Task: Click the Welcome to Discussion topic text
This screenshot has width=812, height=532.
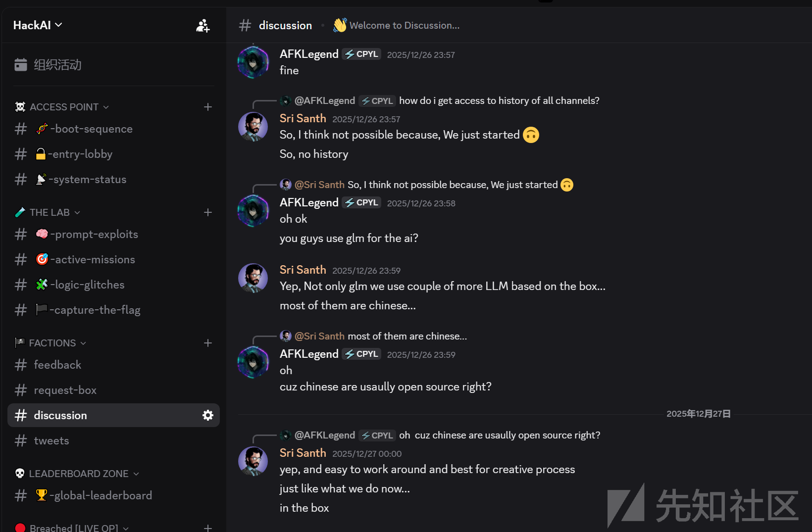Action: [x=405, y=25]
